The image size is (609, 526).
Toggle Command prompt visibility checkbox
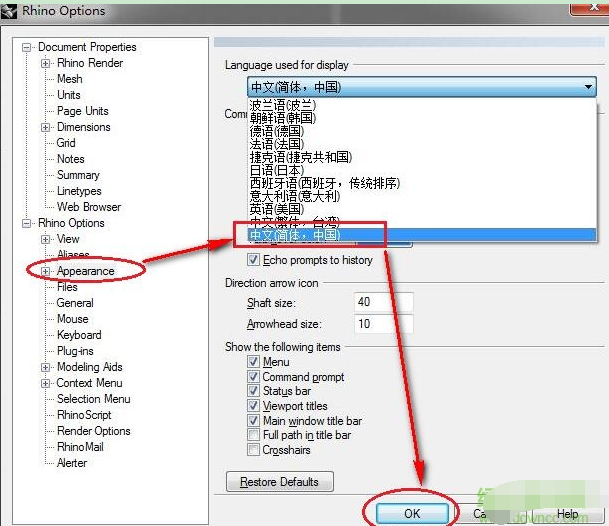(253, 376)
